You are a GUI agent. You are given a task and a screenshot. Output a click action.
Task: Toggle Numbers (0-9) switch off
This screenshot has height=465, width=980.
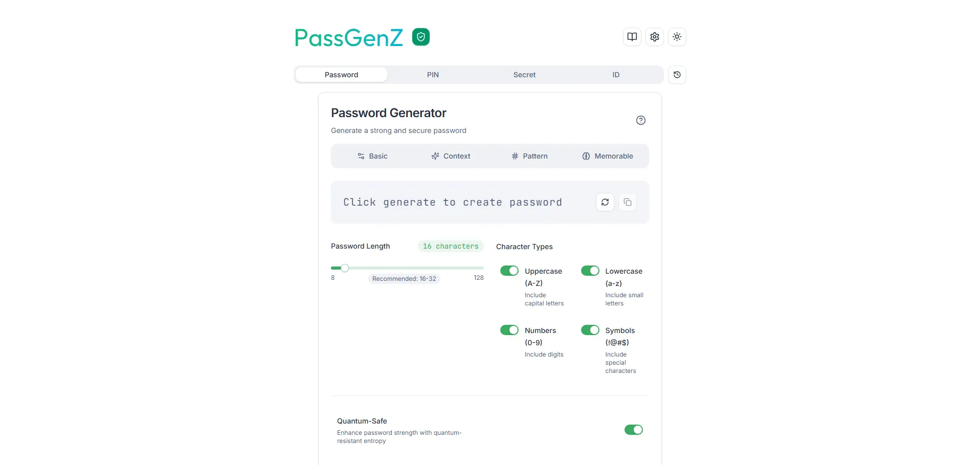point(509,330)
